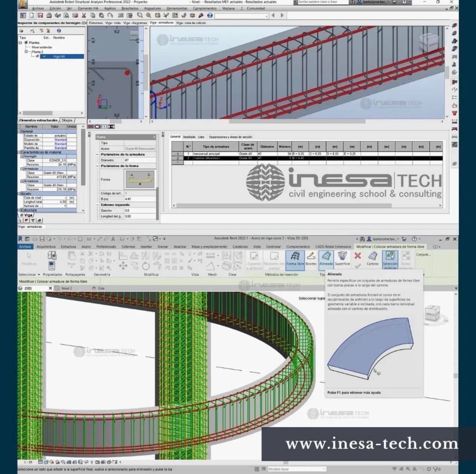The height and width of the screenshot is (474, 476).
Task: Click the Archivo tab in Revit
Action: pos(25,247)
